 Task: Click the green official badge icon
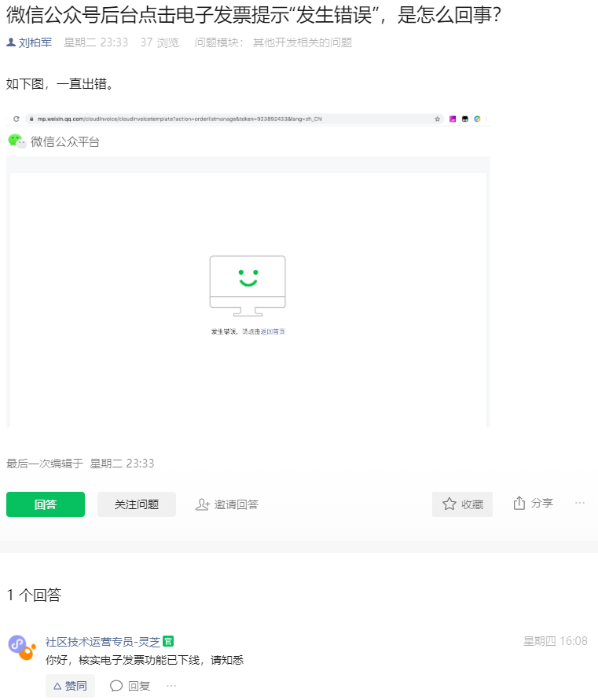tap(168, 642)
